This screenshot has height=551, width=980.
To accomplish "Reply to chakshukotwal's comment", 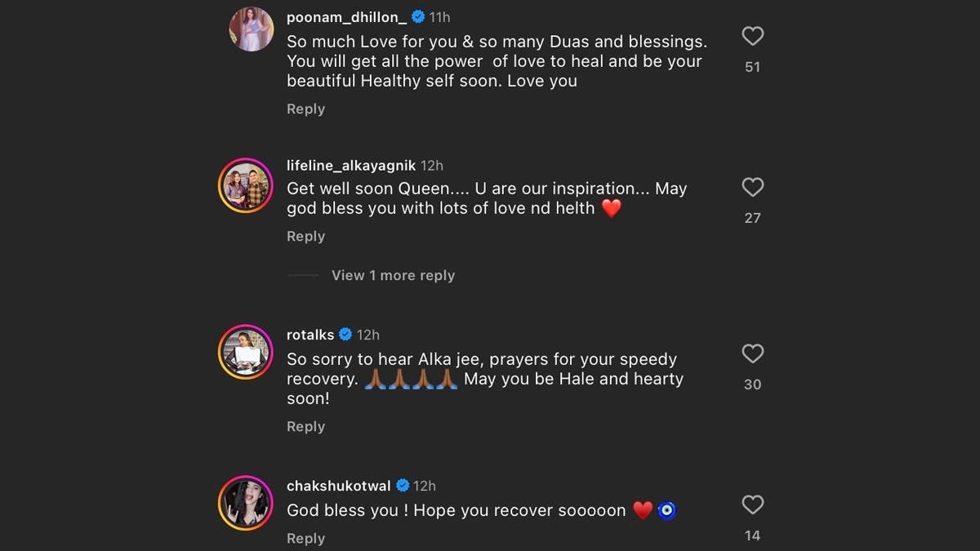I will [x=305, y=539].
